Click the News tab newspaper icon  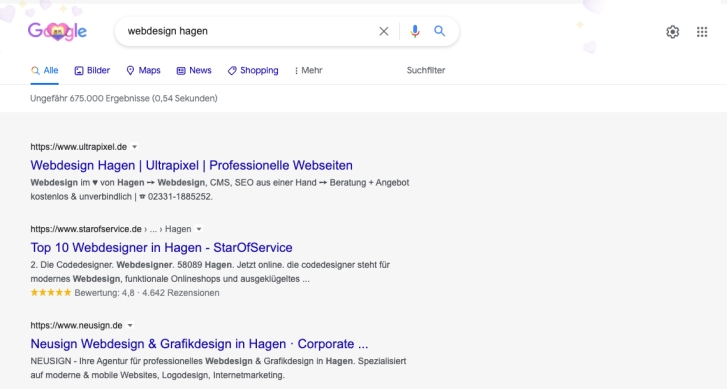point(181,70)
